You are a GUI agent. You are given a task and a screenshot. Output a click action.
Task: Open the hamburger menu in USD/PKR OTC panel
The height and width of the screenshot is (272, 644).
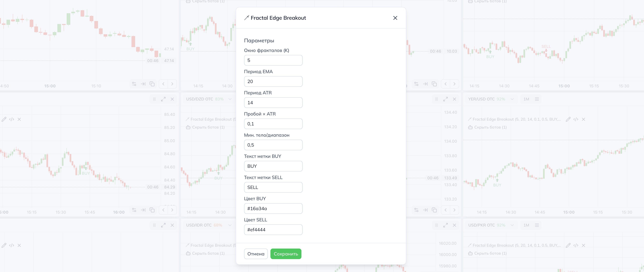[x=537, y=225]
